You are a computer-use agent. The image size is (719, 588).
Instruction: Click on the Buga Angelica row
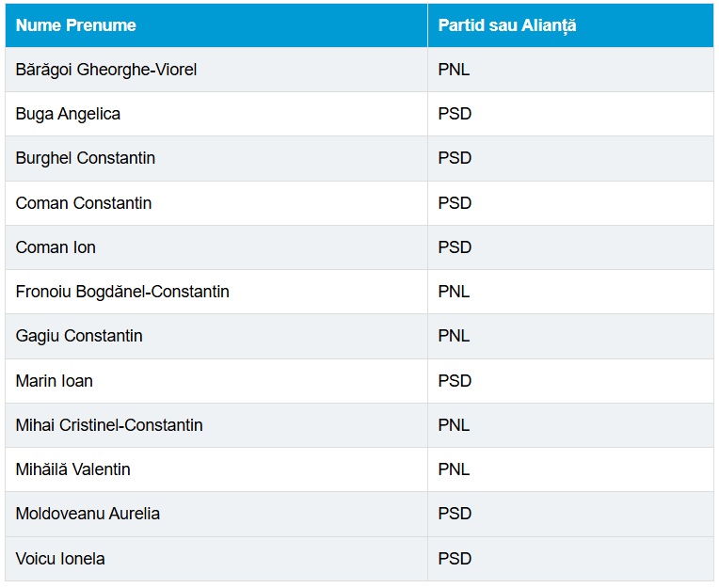(68, 114)
